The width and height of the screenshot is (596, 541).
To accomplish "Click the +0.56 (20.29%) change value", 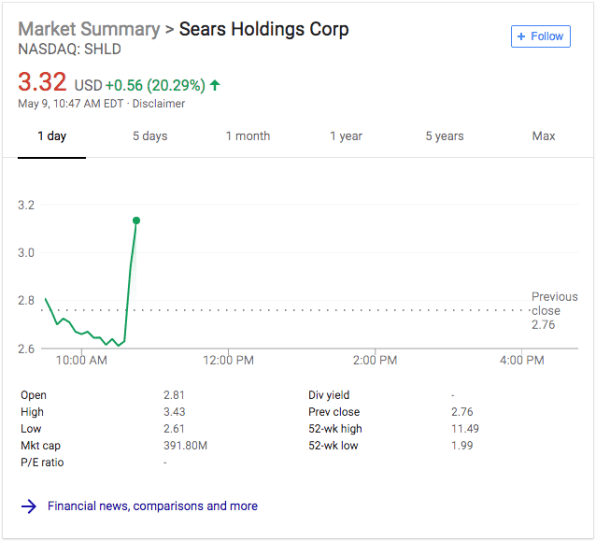I will coord(155,85).
